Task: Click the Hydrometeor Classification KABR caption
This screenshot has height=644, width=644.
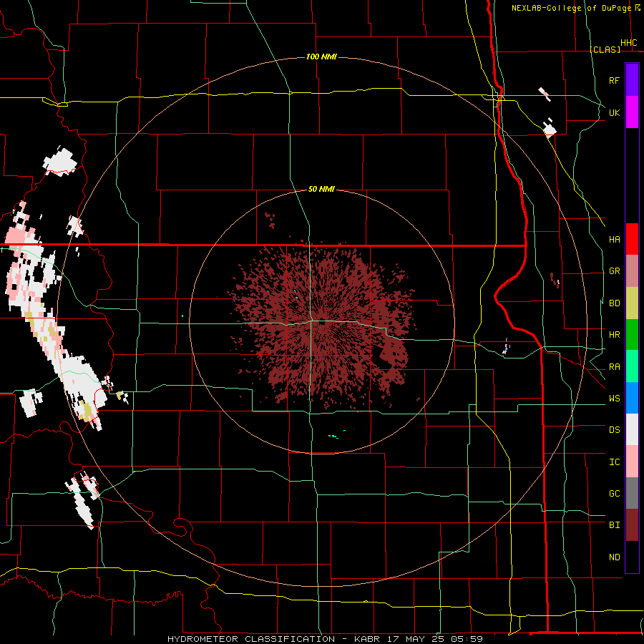Action: point(325,639)
